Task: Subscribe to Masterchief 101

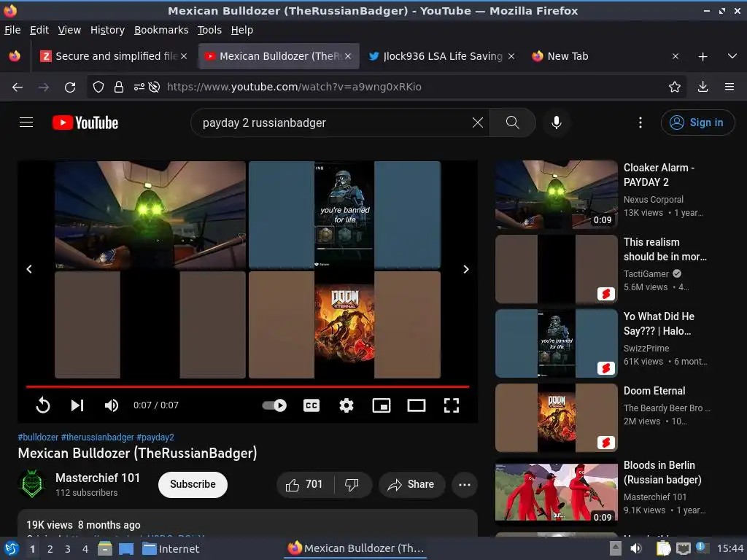Action: [193, 484]
